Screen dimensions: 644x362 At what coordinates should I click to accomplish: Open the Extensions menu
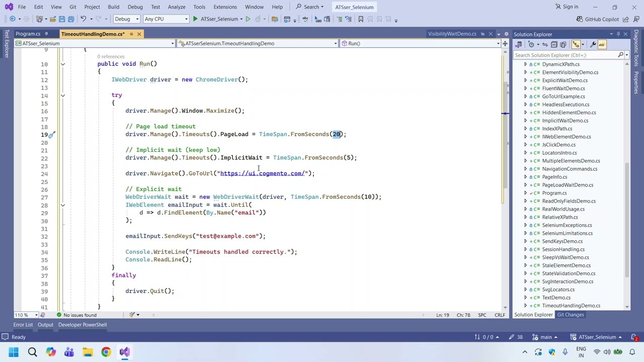coord(225,7)
